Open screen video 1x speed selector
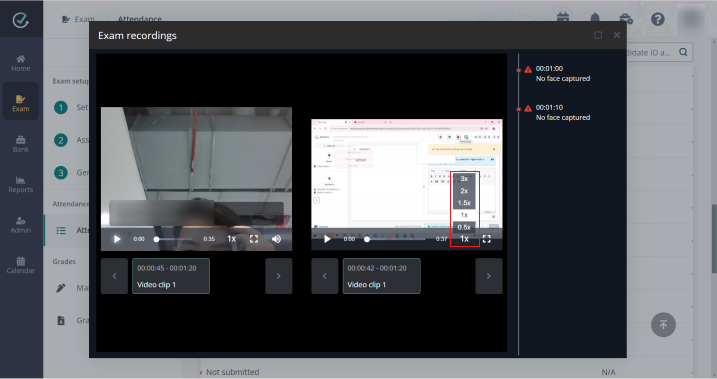Viewport: 717px width, 379px height. click(464, 239)
